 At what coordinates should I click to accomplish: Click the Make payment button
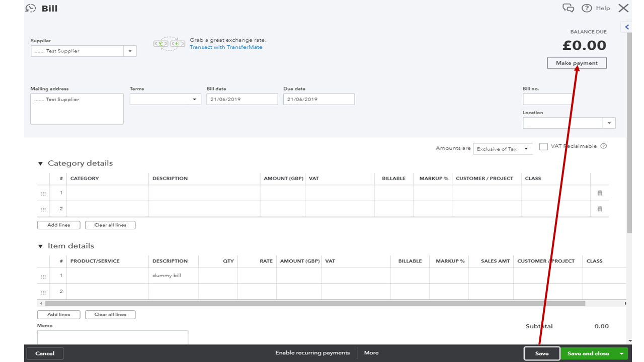point(577,63)
